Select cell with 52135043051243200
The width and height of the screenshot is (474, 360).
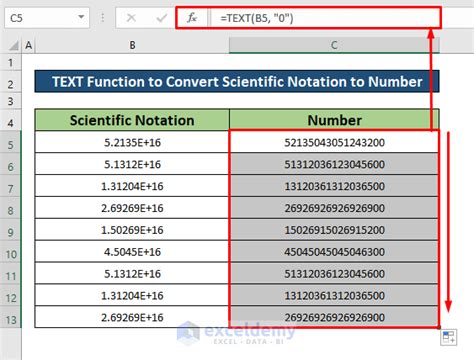coord(334,142)
